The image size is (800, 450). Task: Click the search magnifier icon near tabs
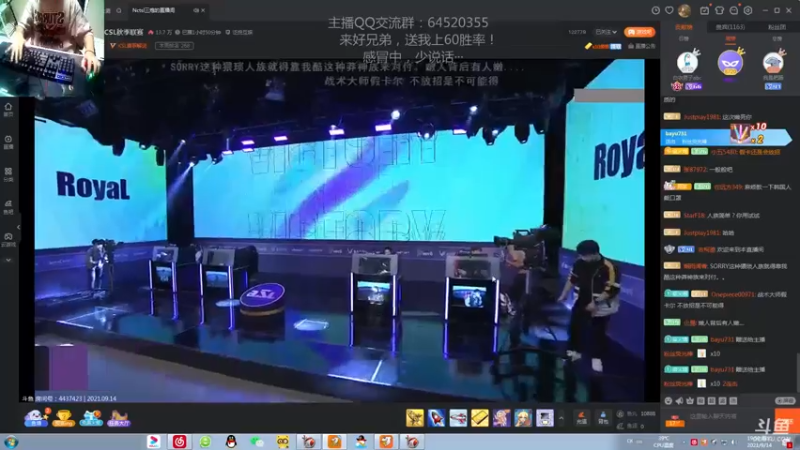119,10
